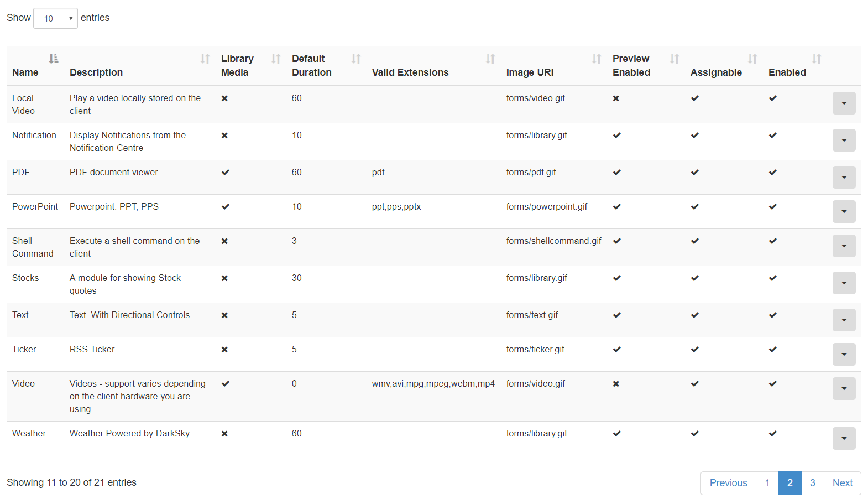Click Enabled check icon for Weather row
This screenshot has height=499, width=868.
pos(773,434)
